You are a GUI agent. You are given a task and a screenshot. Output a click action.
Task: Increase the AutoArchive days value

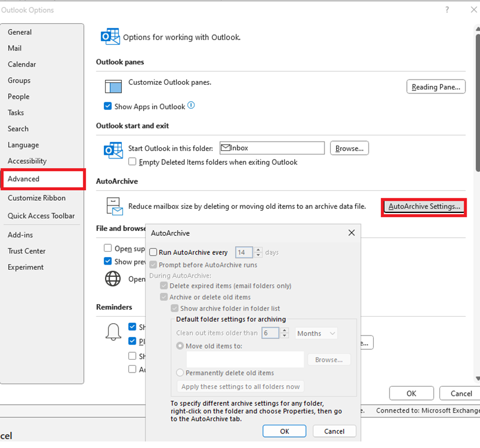click(258, 250)
